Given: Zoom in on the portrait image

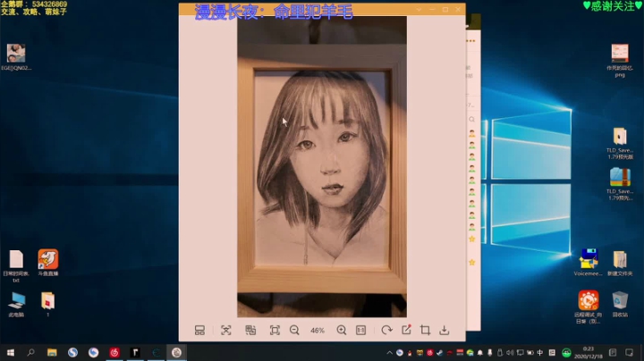Looking at the screenshot, I should [x=342, y=331].
